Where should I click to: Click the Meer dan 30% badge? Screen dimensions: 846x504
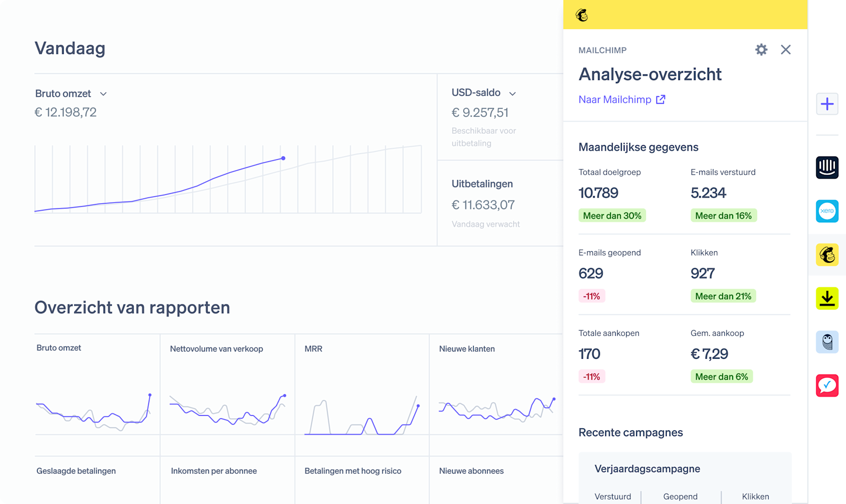pos(612,216)
